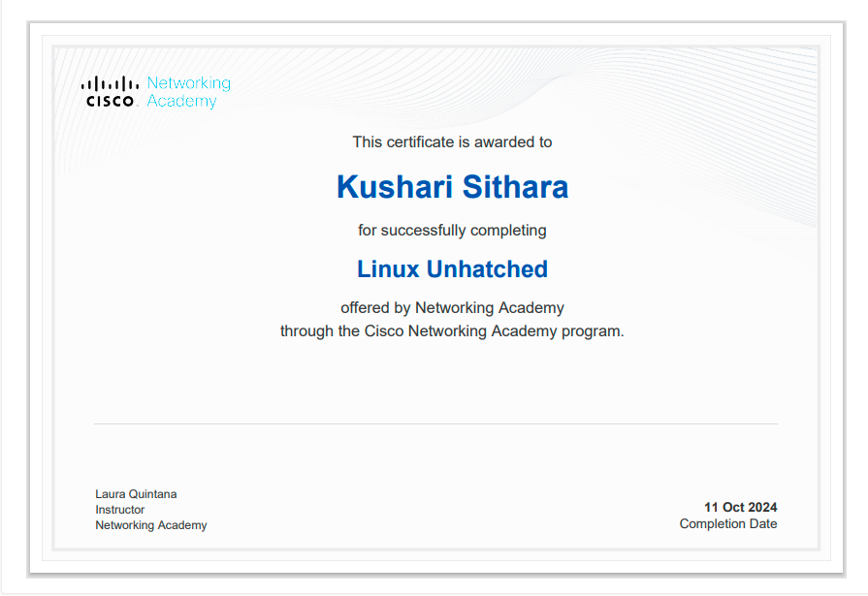Select the date "11 Oct 2024"
The image size is (868, 596).
tap(740, 507)
